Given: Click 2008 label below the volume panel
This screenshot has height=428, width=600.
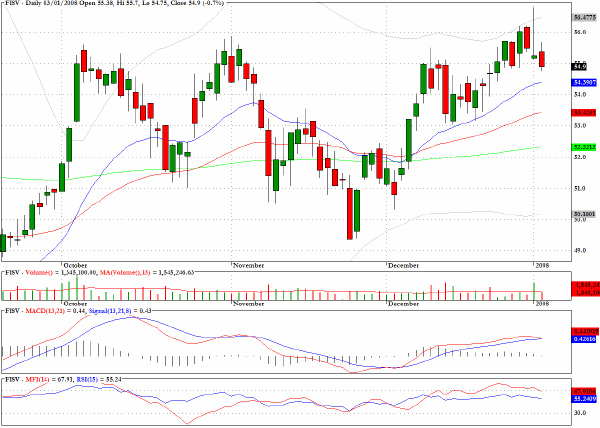Looking at the screenshot, I should (541, 304).
